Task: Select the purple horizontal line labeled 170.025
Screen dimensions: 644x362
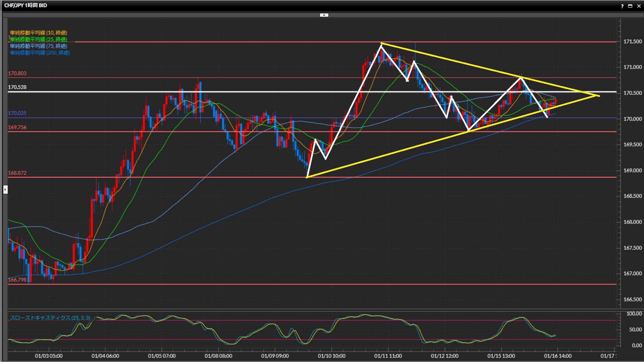Action: pyautogui.click(x=101, y=118)
